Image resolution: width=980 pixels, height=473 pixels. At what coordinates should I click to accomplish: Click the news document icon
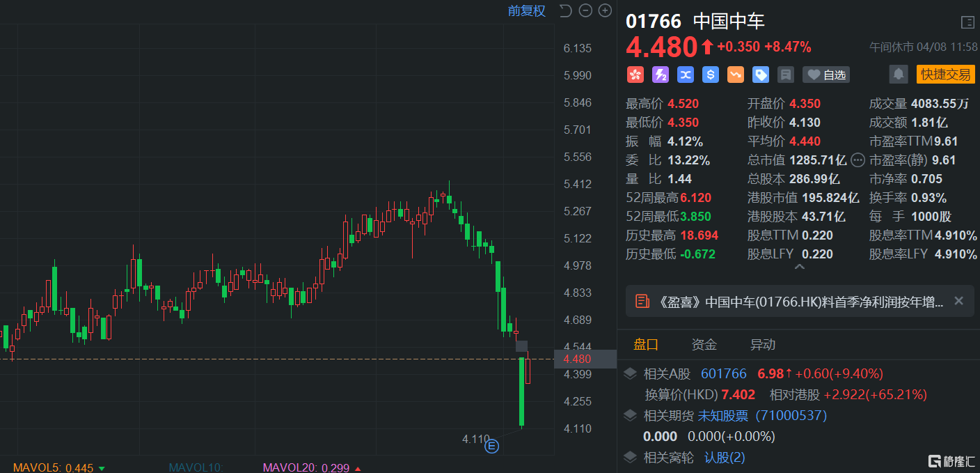click(x=642, y=301)
